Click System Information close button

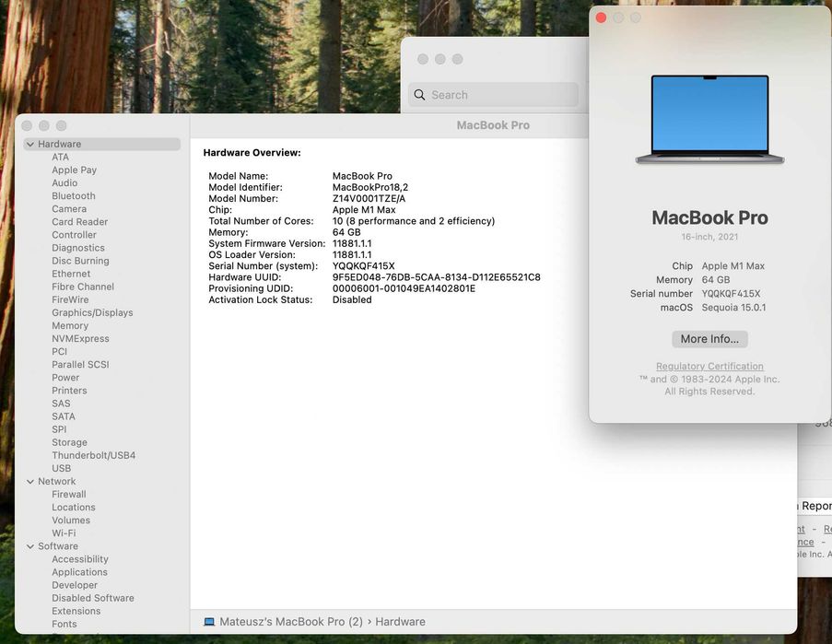(27, 125)
